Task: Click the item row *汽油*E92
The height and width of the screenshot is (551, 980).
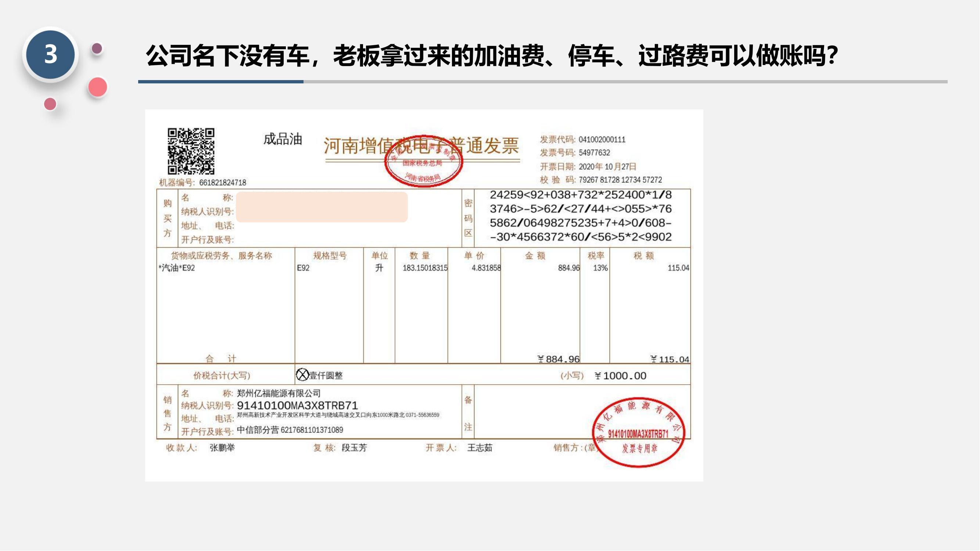Action: [177, 268]
